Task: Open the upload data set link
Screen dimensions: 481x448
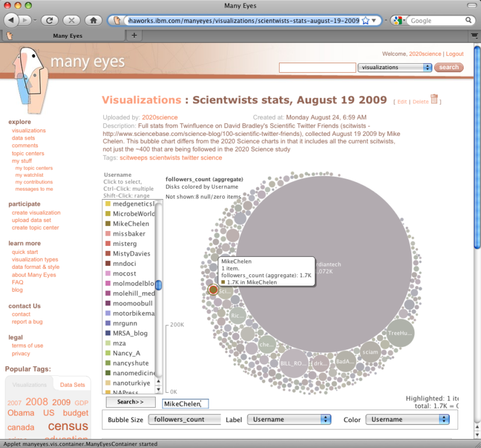Action: [x=31, y=220]
